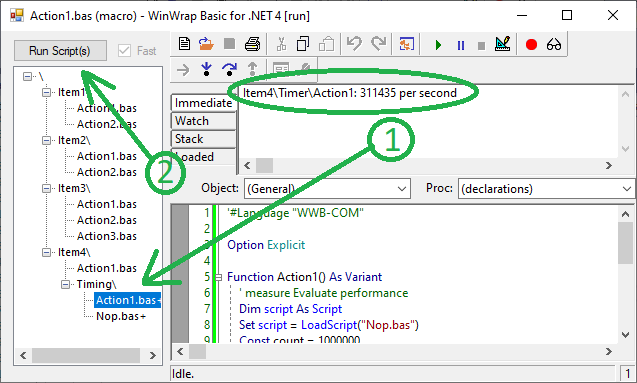This screenshot has width=637, height=383.
Task: Collapse the Function Action1 code block
Action: [219, 277]
